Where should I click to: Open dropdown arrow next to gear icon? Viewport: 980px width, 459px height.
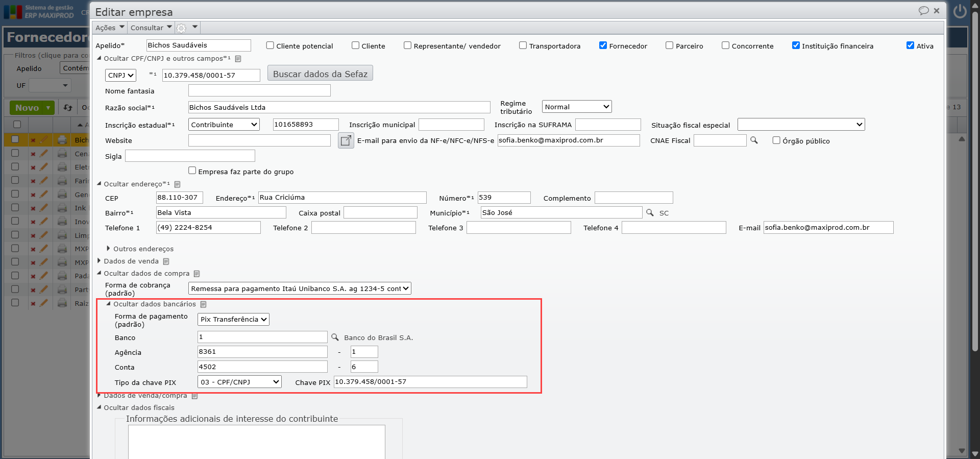194,27
